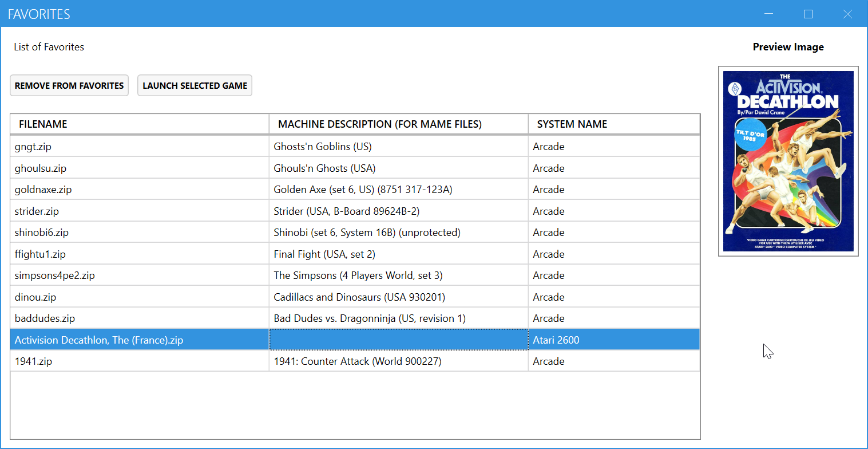
Task: Click Arcade cell in dinou.zip row
Action: pos(614,297)
